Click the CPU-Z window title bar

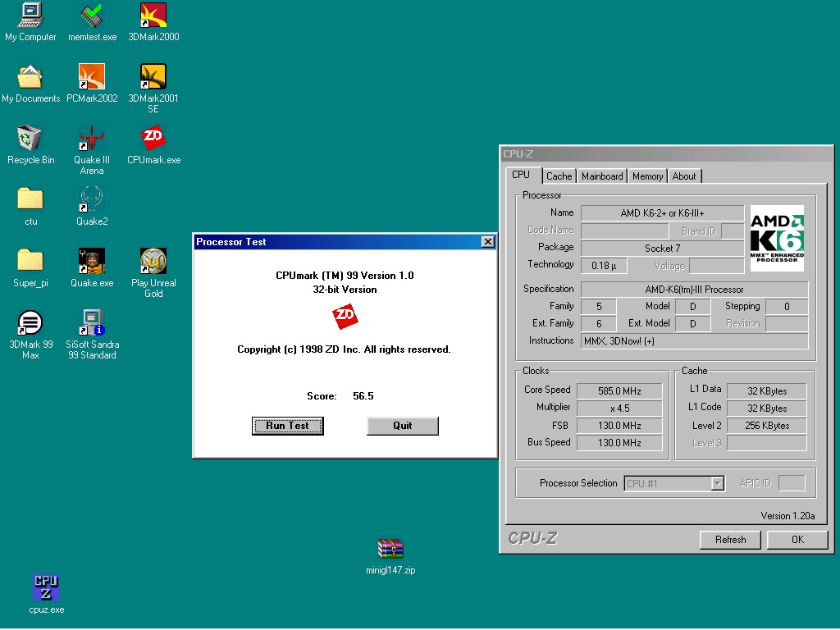point(666,153)
